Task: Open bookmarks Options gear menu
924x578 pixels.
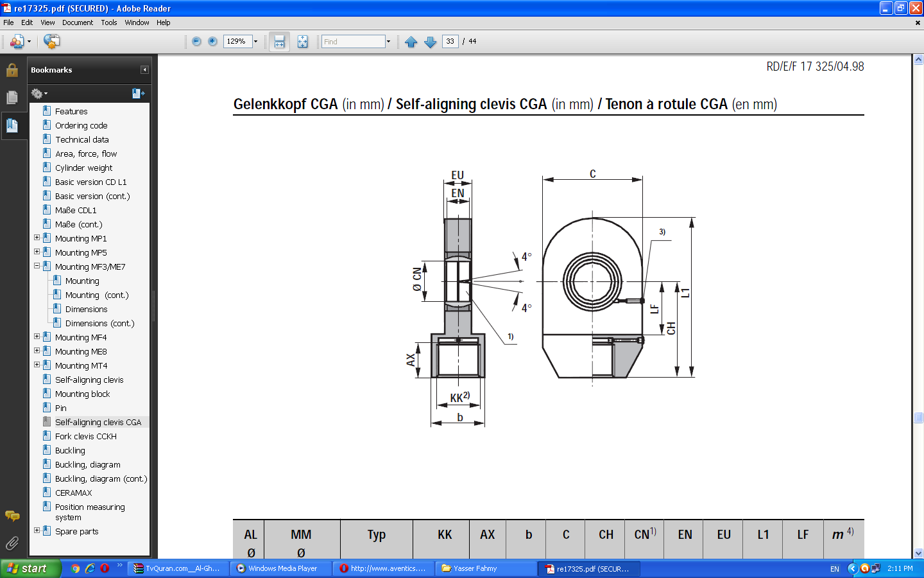Action: click(39, 94)
